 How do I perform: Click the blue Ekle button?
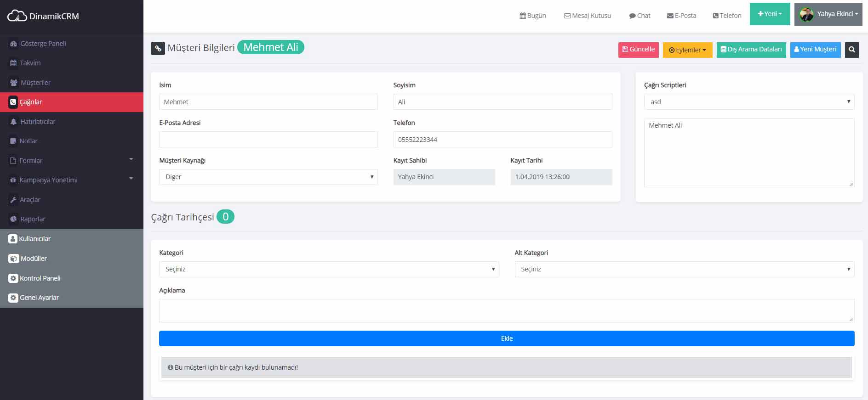[507, 338]
